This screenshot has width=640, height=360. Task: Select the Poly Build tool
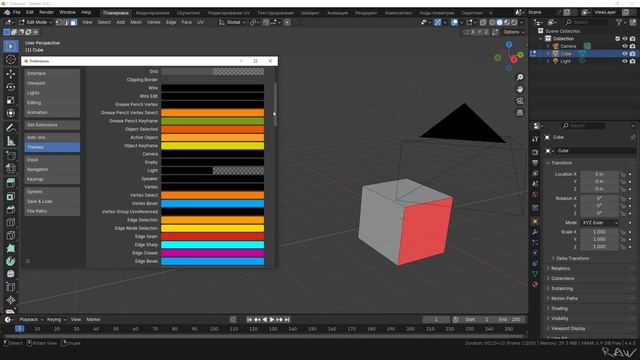pyautogui.click(x=11, y=248)
